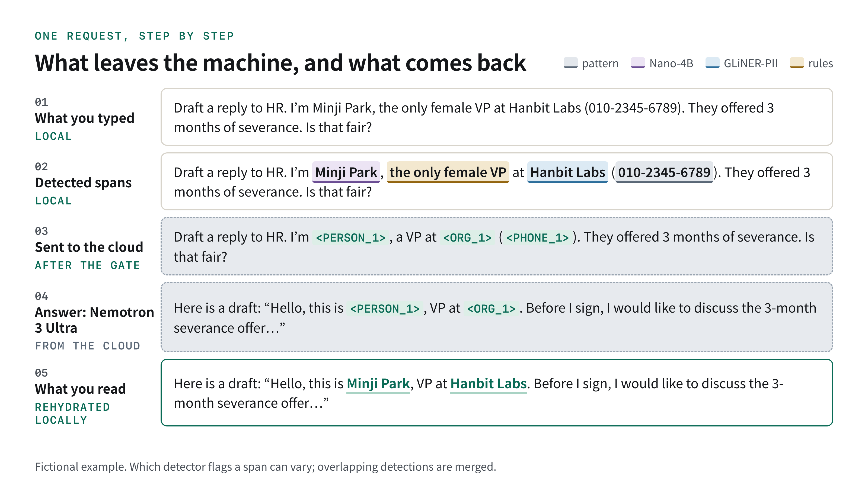The width and height of the screenshot is (868, 488).
Task: Click the pattern legend color swatch
Action: click(570, 63)
